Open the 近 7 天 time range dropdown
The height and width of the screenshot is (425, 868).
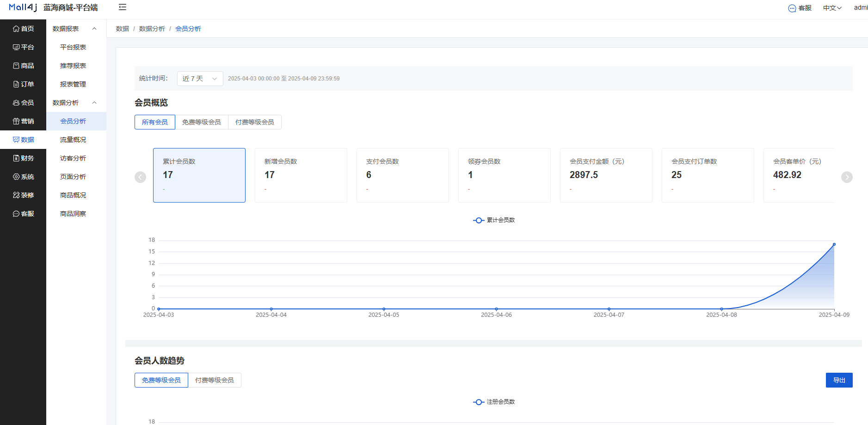click(x=200, y=79)
